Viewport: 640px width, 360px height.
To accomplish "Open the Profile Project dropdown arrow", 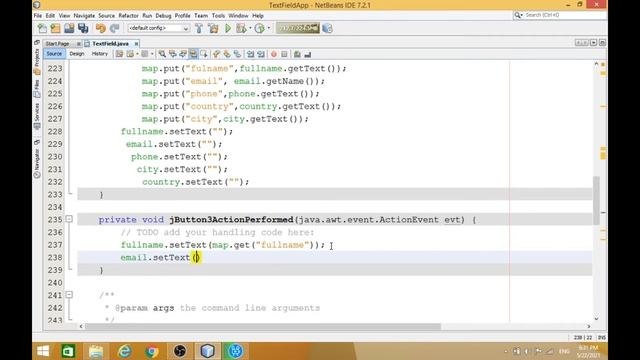I will tap(269, 28).
